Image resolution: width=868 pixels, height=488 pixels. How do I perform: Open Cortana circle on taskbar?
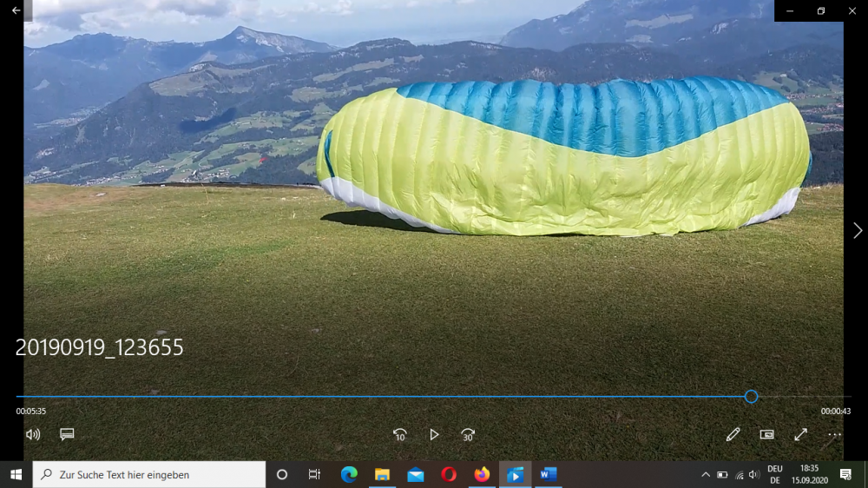282,475
